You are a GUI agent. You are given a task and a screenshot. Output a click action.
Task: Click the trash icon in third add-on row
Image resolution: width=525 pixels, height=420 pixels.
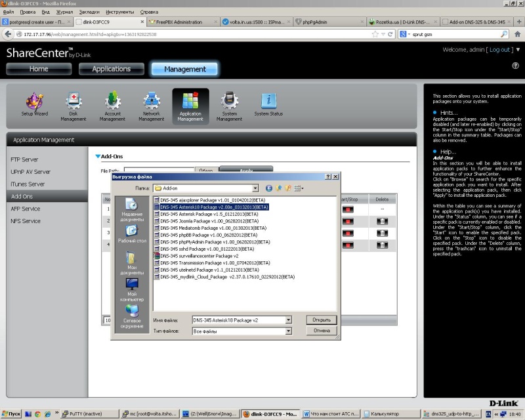coord(382,233)
